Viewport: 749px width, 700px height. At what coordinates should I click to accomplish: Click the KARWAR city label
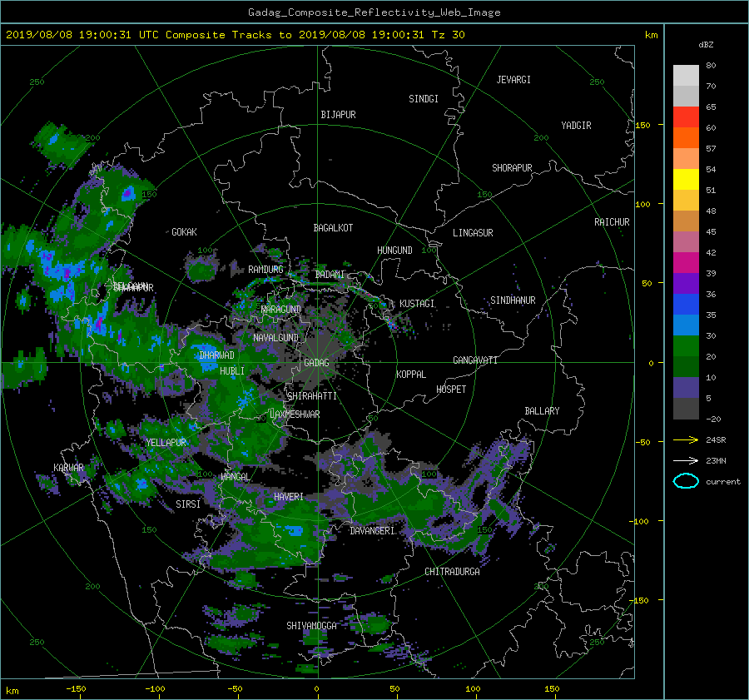pyautogui.click(x=68, y=468)
